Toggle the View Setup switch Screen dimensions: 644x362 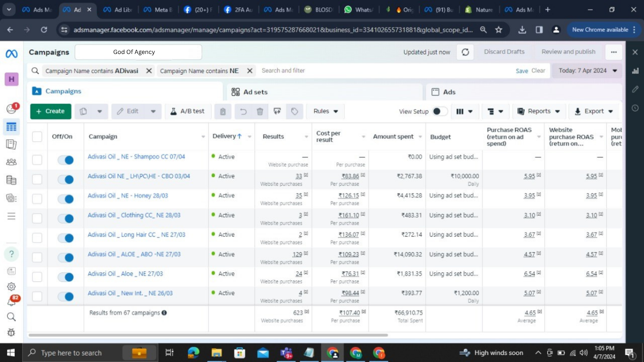click(439, 112)
